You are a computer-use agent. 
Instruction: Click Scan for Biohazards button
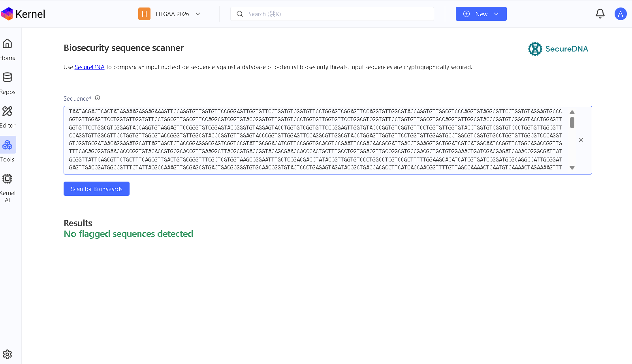pos(96,189)
